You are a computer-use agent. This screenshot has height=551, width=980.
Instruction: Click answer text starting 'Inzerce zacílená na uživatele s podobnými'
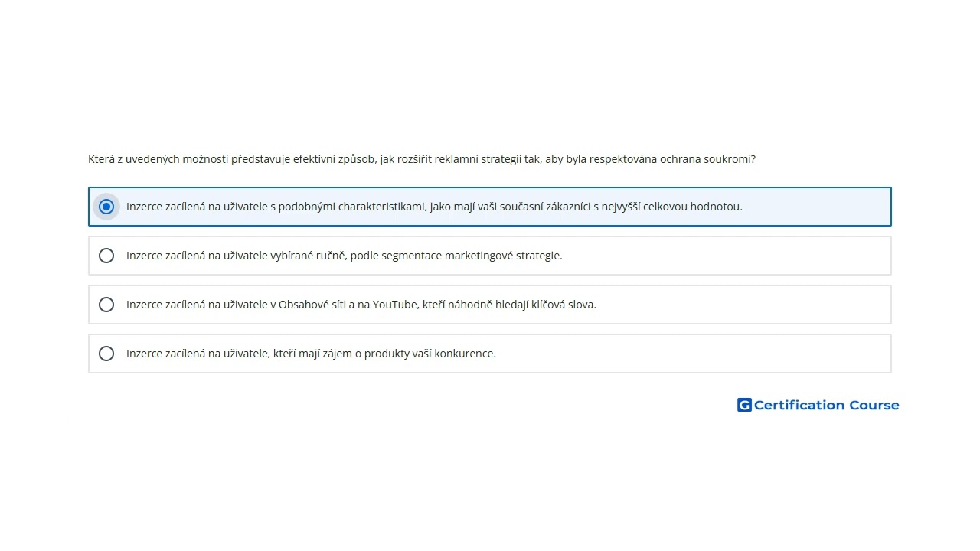coord(434,207)
